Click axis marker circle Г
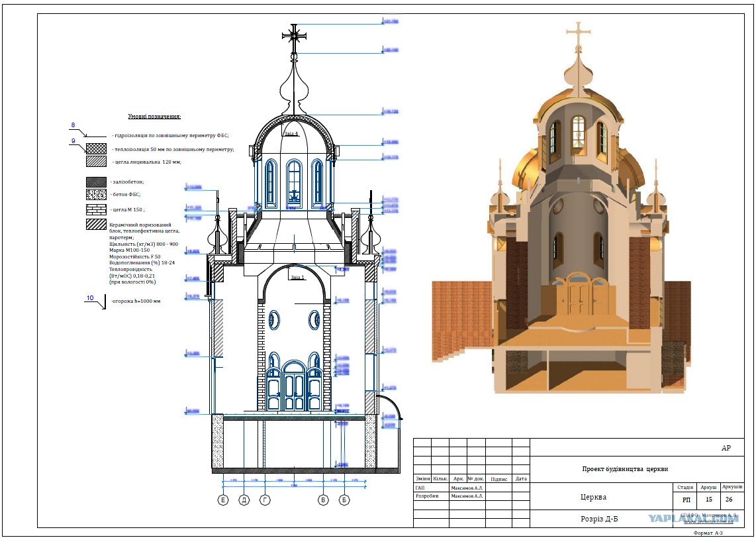The height and width of the screenshot is (538, 756). [265, 500]
